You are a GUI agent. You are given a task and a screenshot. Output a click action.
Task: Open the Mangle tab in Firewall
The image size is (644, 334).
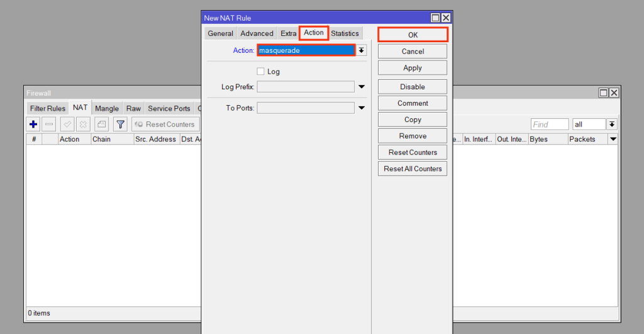107,108
